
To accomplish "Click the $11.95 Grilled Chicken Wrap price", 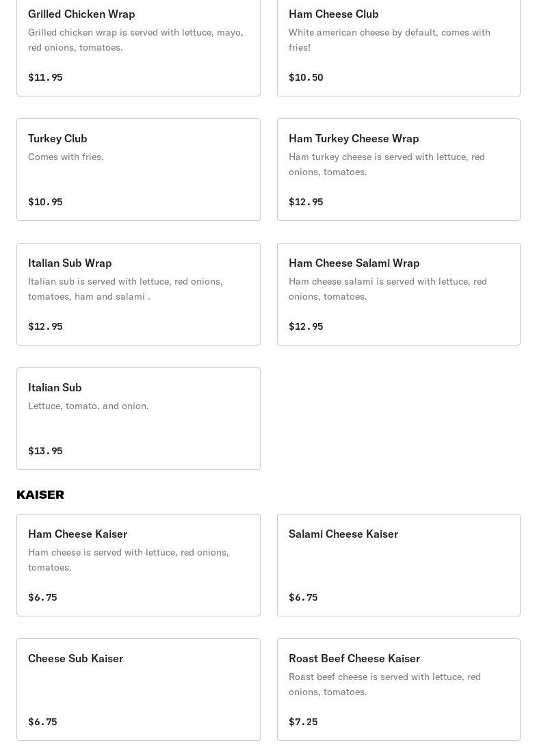I will click(45, 77).
